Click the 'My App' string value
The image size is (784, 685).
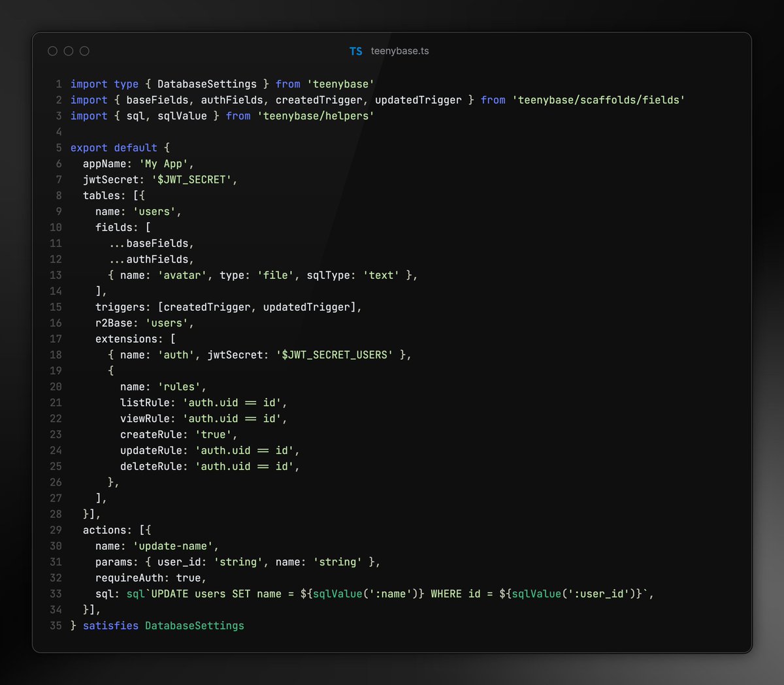163,164
